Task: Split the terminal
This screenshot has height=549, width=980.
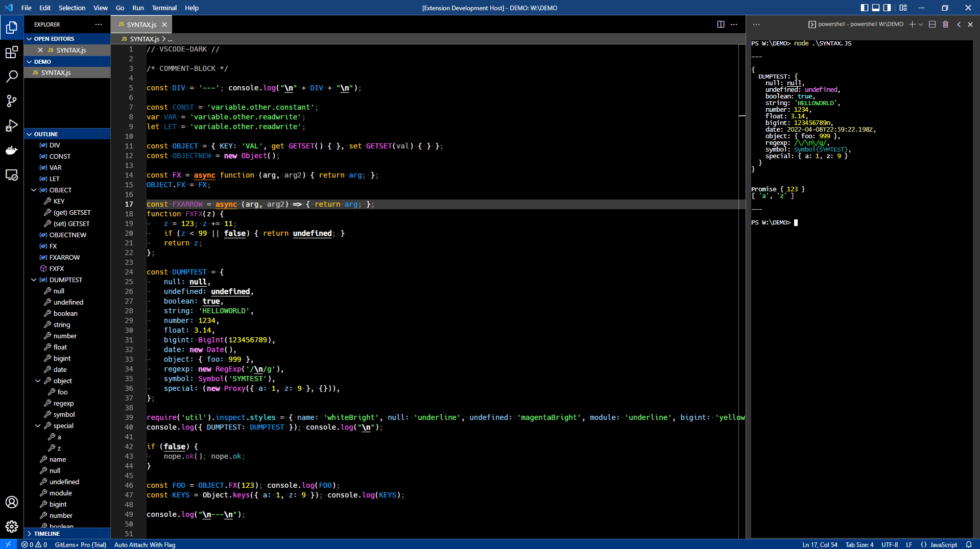Action: pyautogui.click(x=932, y=24)
